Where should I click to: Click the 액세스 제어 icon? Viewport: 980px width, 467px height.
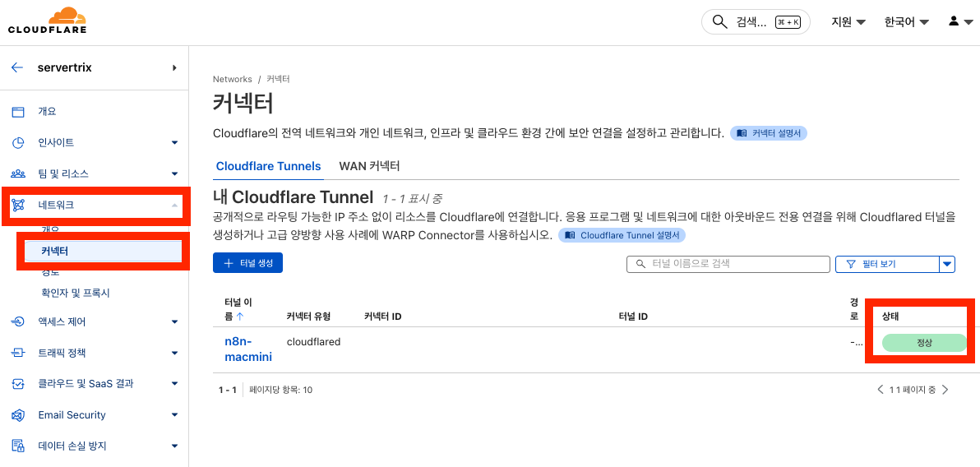coord(18,322)
